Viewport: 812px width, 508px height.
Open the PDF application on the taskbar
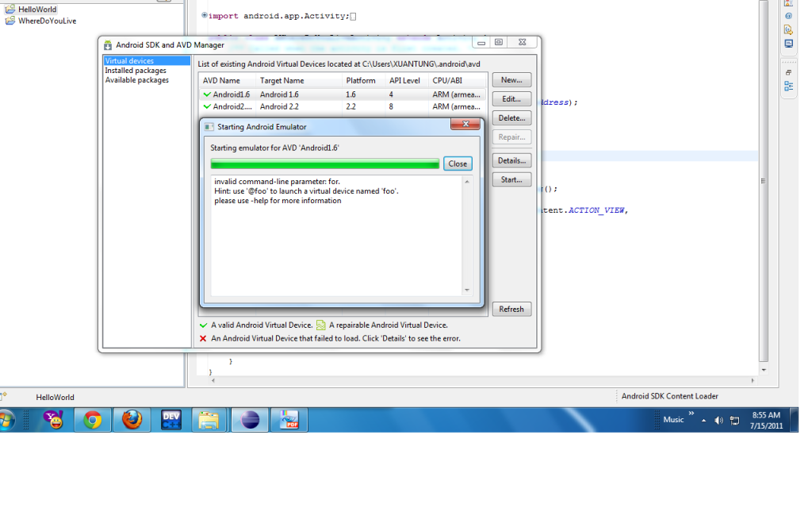click(x=289, y=420)
